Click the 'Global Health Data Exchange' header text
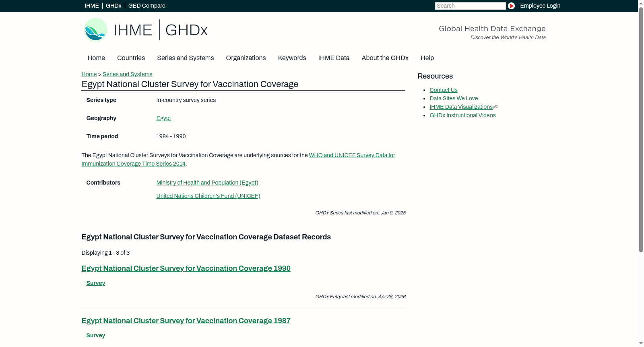Screen dimensions: 644x347 point(492,29)
